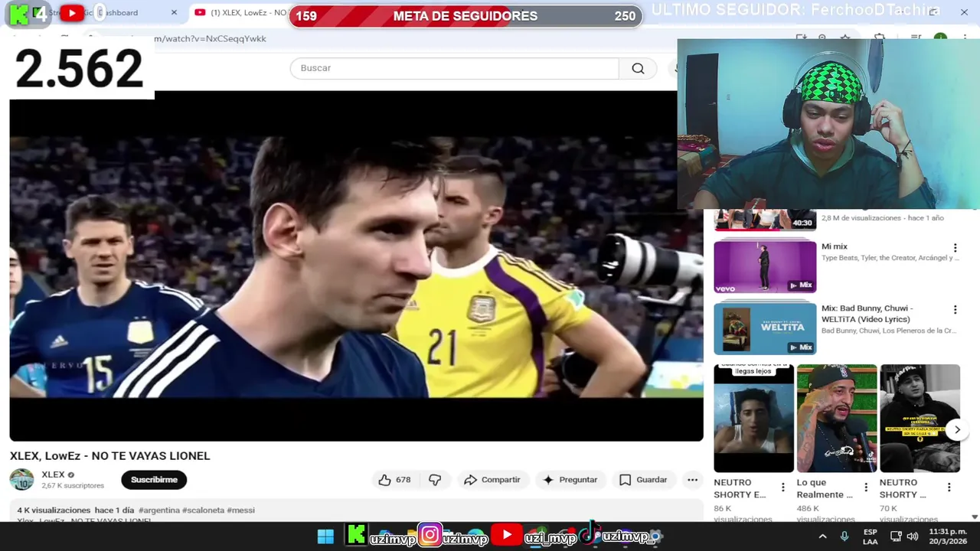Switch the ESP LAA input language
This screenshot has width=980, height=551.
871,536
